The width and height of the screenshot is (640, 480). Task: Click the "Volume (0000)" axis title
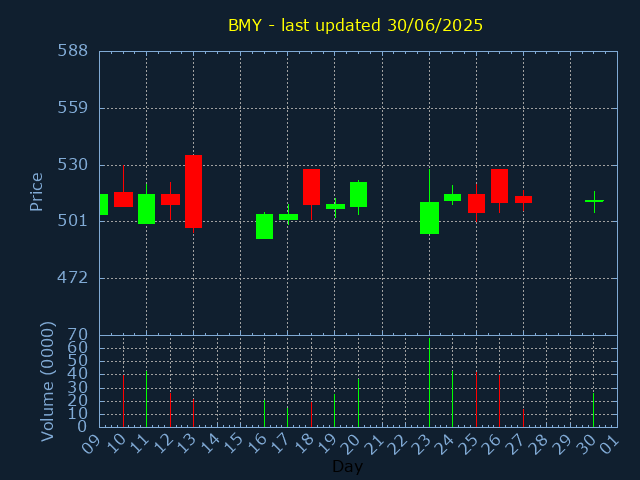click(x=47, y=381)
